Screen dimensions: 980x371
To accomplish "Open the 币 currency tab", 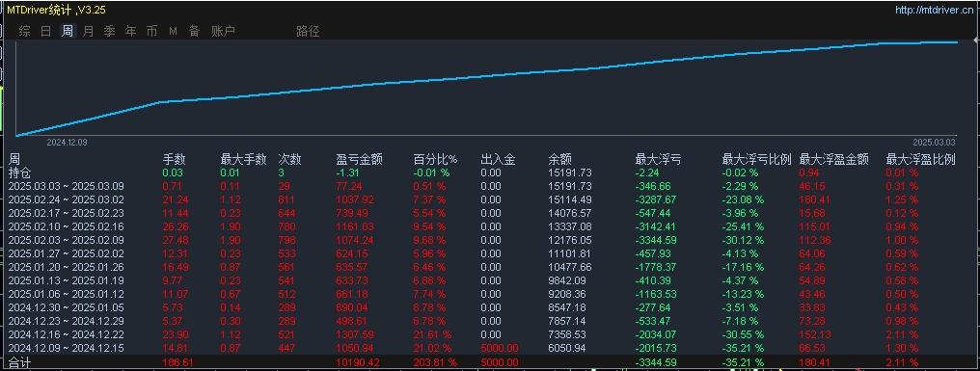I will [x=151, y=31].
